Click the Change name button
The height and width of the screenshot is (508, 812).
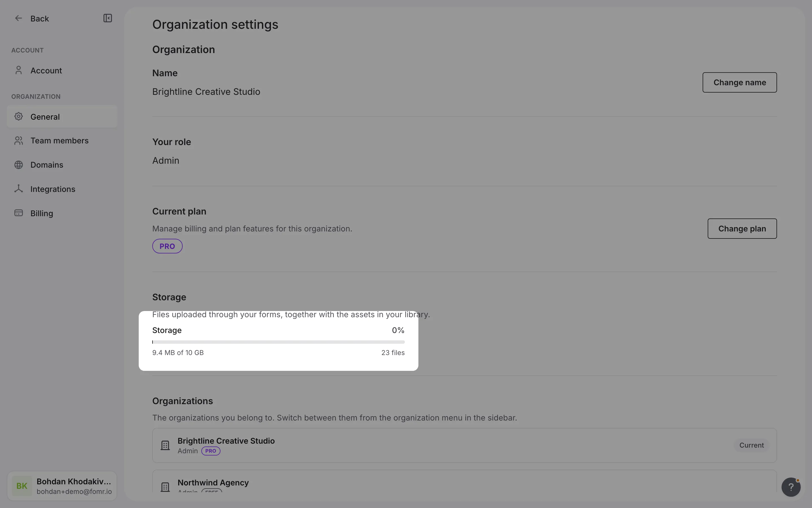coord(740,82)
